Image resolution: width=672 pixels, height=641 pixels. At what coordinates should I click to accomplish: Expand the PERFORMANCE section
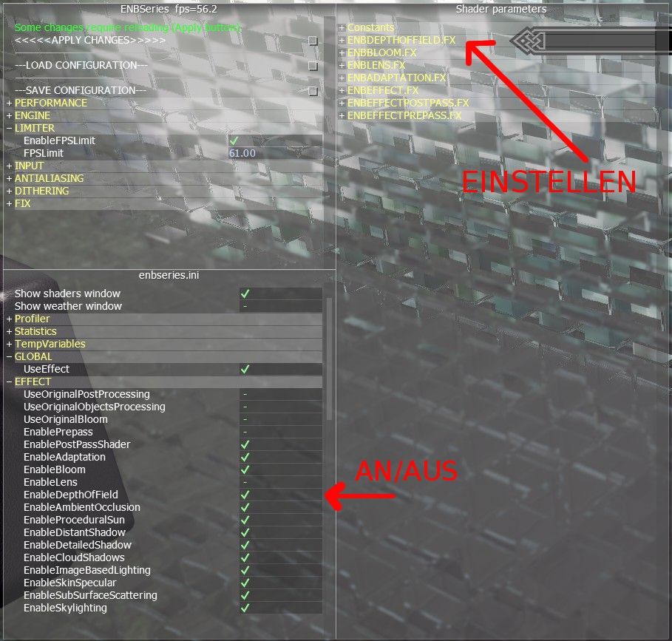click(x=9, y=104)
